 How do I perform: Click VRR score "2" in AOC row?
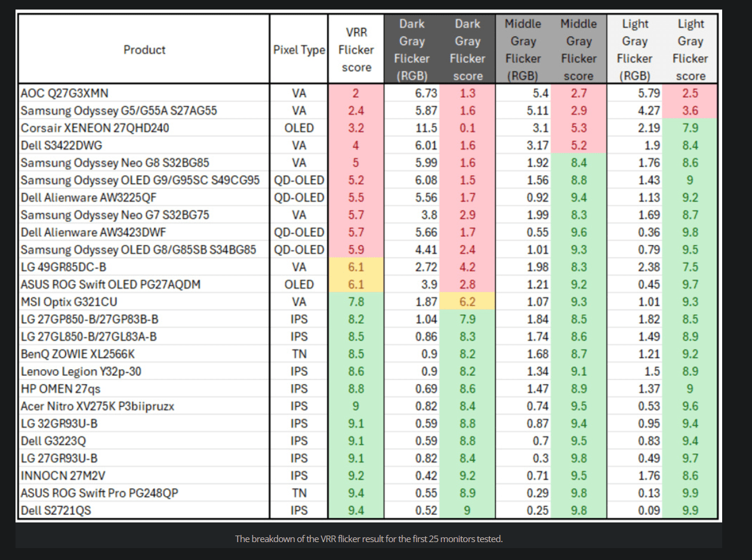tap(356, 94)
